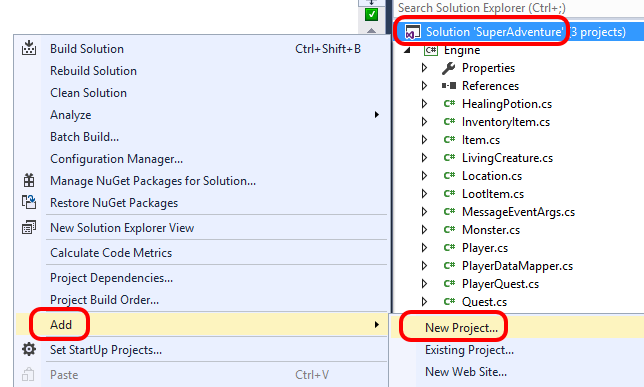Expand the Location.cs node
Image resolution: width=644 pixels, height=387 pixels.
click(424, 175)
